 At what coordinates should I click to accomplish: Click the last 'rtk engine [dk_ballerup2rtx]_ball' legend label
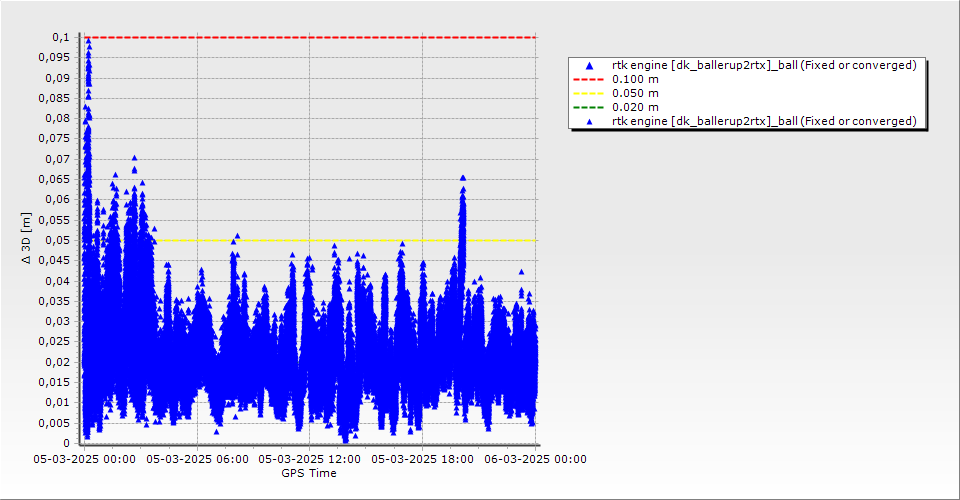pos(764,121)
